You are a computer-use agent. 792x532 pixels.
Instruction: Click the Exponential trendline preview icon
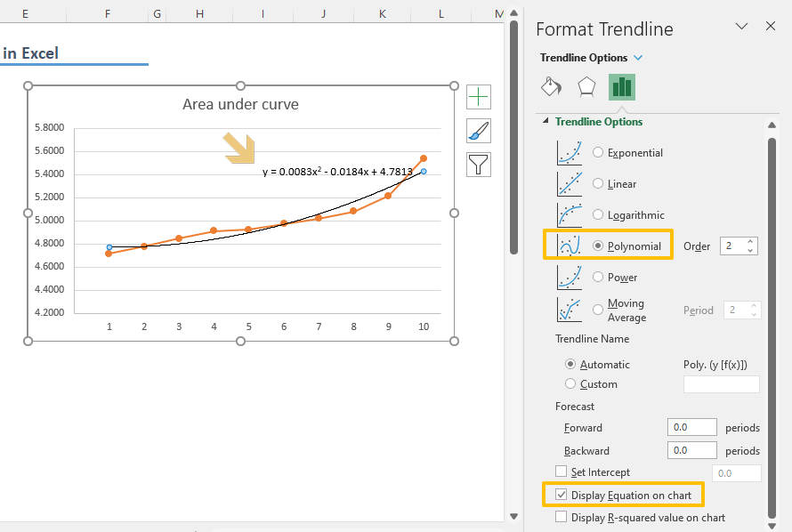coord(570,152)
